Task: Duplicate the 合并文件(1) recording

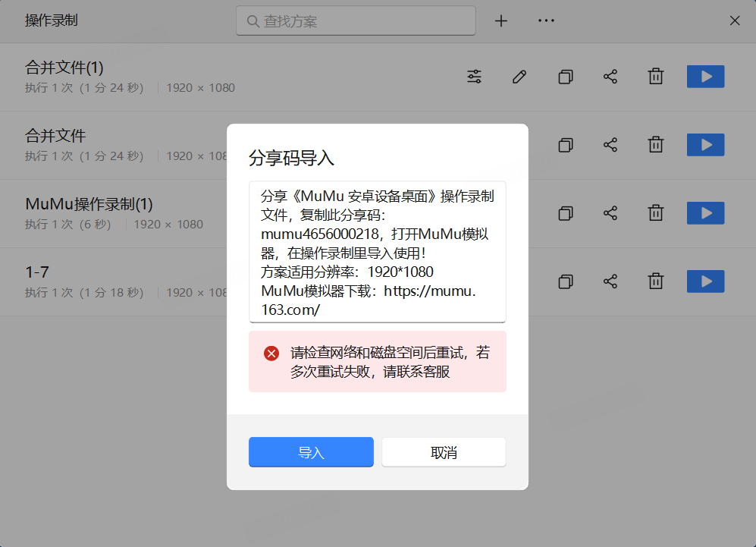Action: (565, 77)
